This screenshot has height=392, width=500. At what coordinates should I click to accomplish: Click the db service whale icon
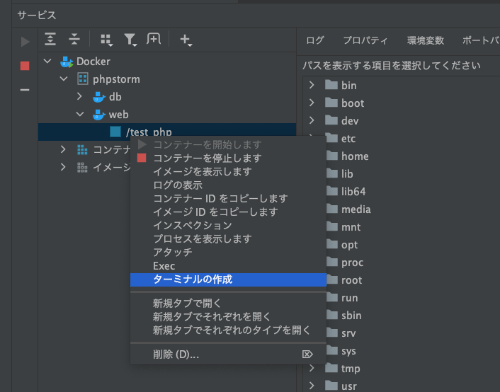(x=99, y=97)
